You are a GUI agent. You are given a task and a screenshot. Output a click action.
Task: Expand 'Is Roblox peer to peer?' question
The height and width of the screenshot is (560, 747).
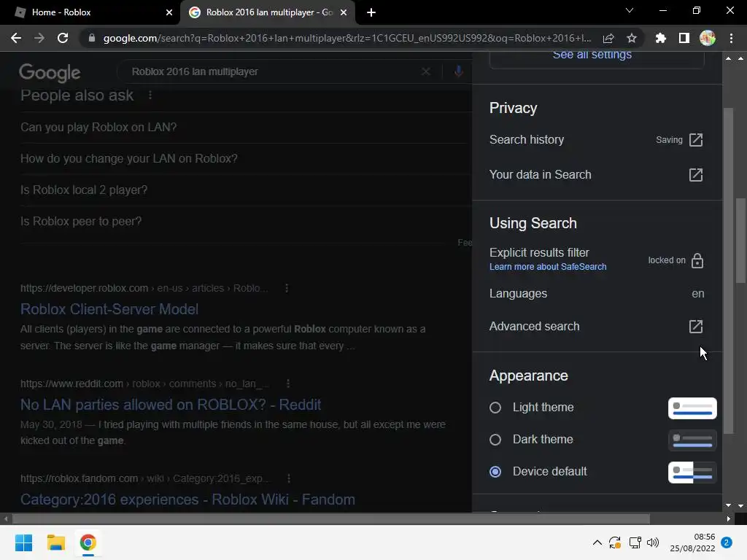coord(245,222)
